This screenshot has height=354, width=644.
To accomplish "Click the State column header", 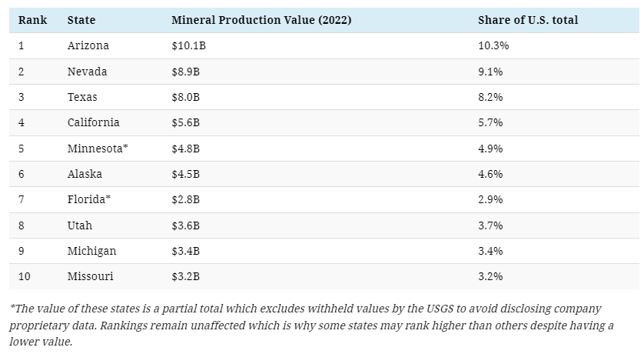I will click(81, 20).
